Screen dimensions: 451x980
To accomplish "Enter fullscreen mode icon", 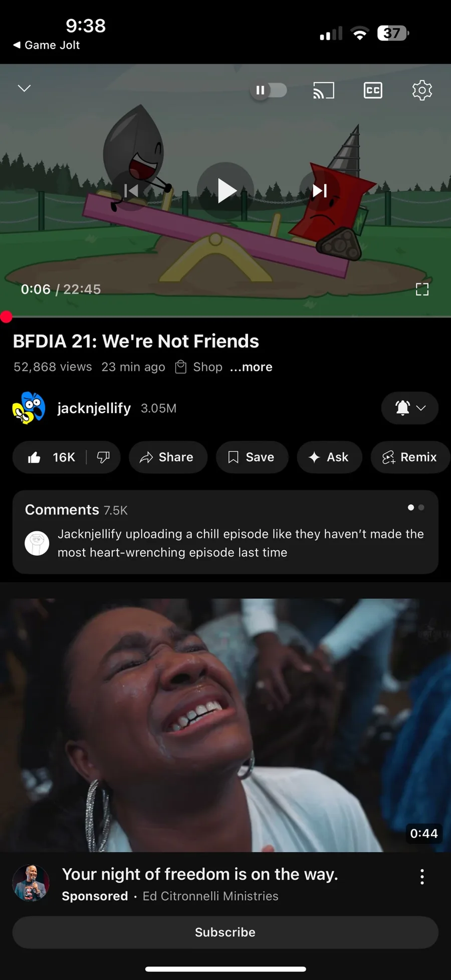I will point(422,289).
